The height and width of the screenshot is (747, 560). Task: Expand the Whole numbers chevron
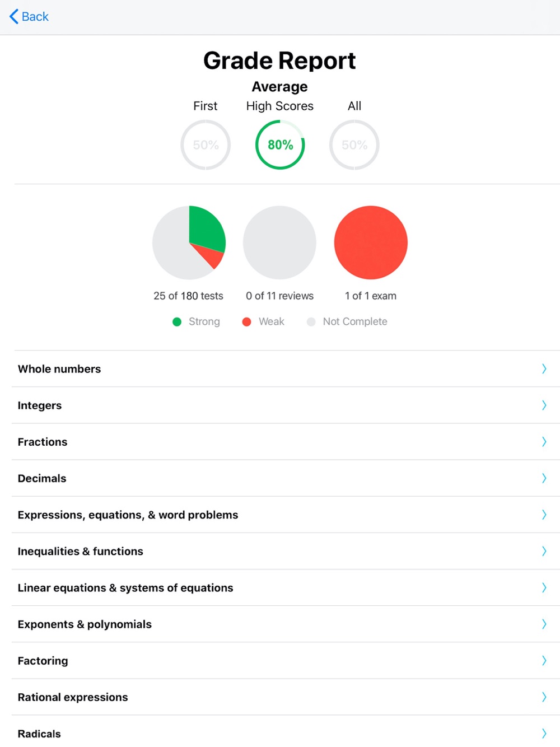(x=544, y=368)
